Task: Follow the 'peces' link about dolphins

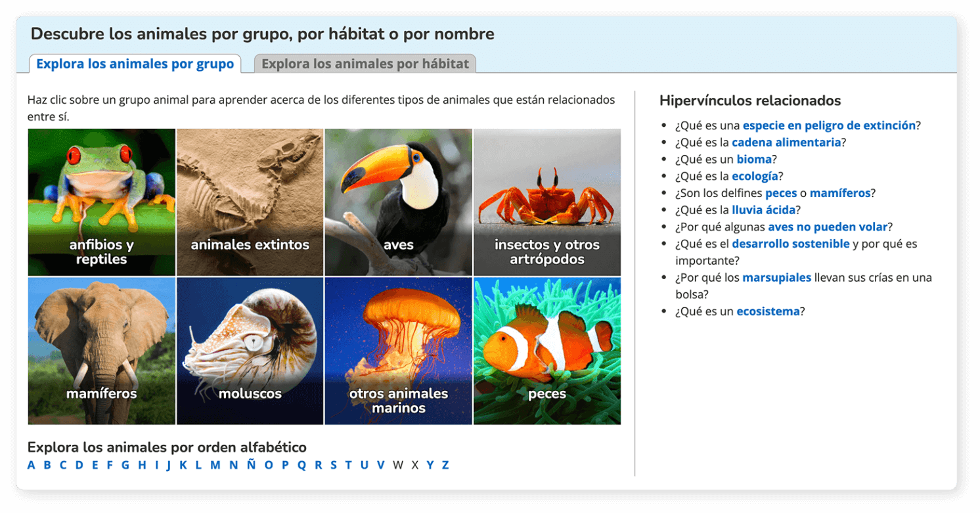Action: 781,193
